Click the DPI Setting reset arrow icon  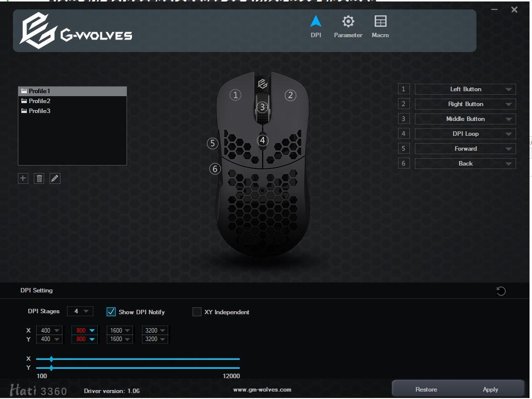coord(501,291)
